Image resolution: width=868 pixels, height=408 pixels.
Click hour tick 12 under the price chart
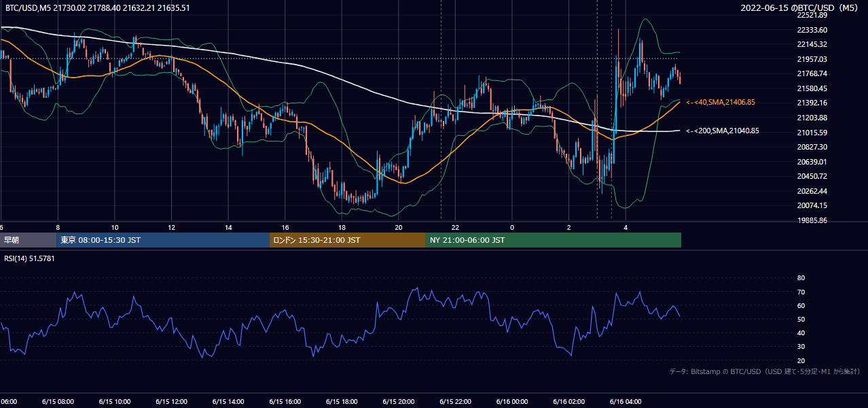point(171,227)
